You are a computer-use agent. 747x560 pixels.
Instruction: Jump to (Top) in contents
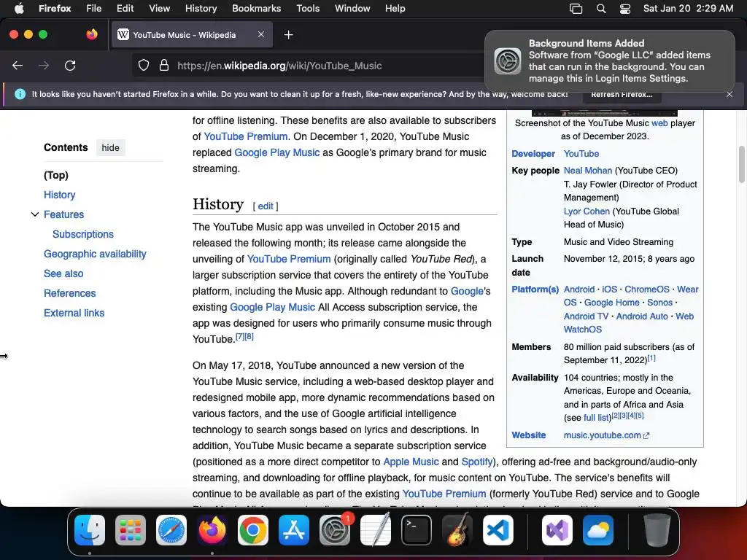(x=56, y=175)
